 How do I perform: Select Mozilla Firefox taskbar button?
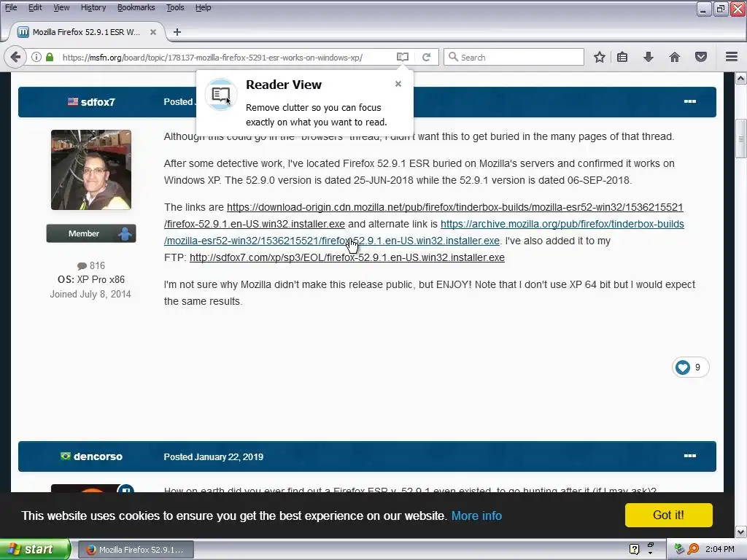[x=135, y=549]
